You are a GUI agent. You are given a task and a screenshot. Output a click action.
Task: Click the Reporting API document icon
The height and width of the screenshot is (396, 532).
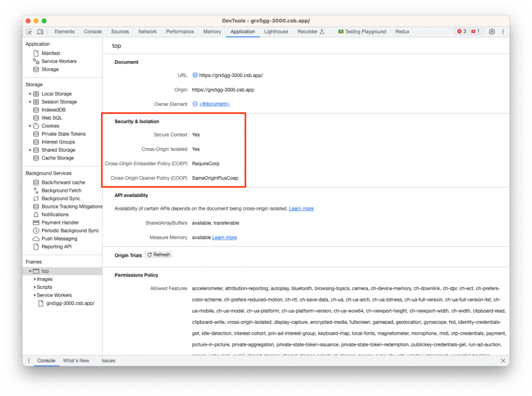coord(36,247)
